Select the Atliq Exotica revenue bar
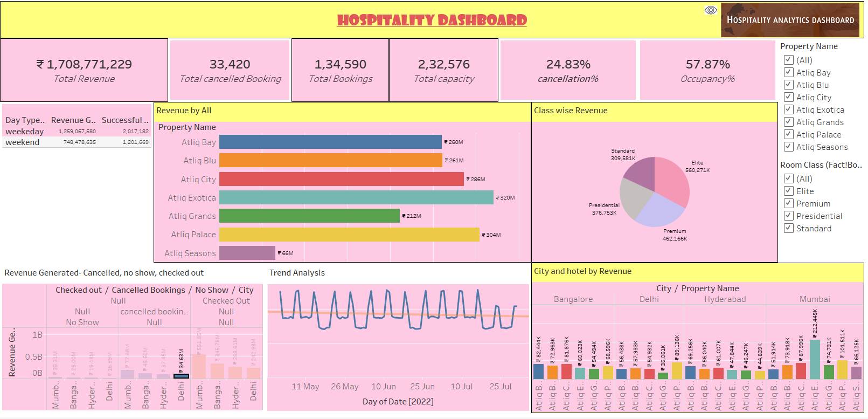 (x=356, y=197)
